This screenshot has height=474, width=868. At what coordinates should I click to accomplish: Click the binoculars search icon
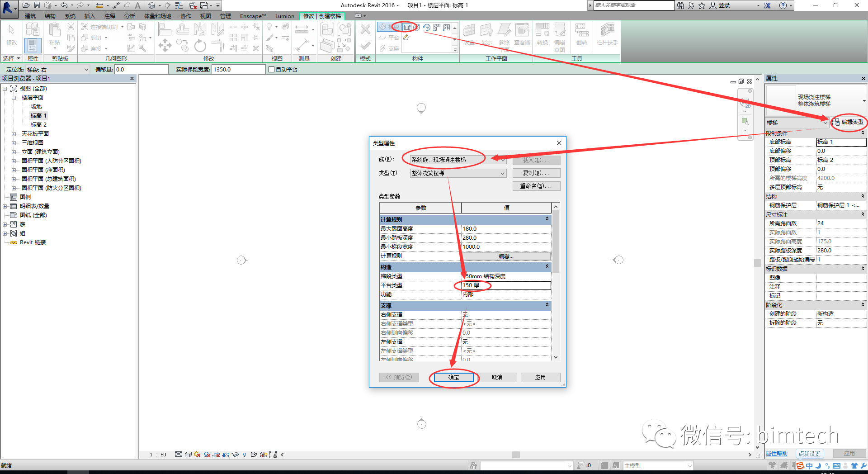(x=680, y=5)
